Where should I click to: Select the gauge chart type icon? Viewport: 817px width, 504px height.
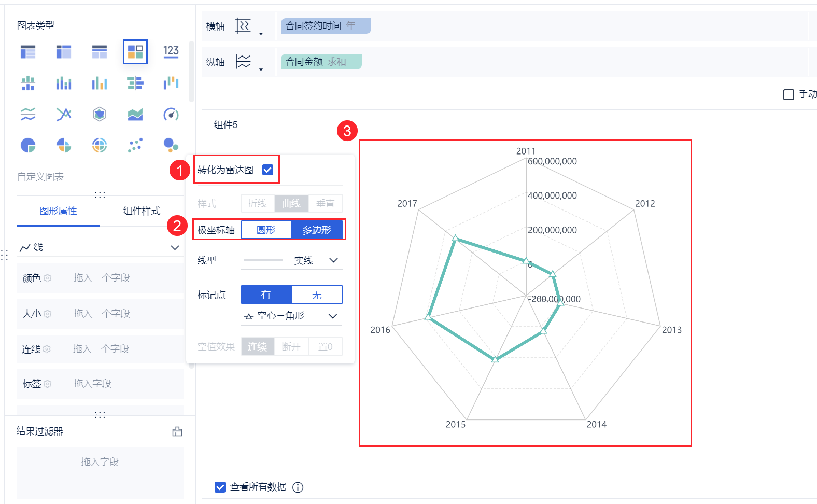pyautogui.click(x=171, y=114)
